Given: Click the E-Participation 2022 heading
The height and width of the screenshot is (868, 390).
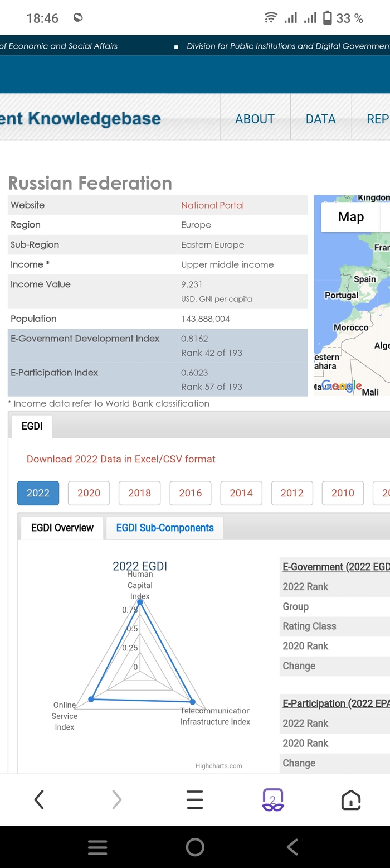Looking at the screenshot, I should (x=336, y=703).
